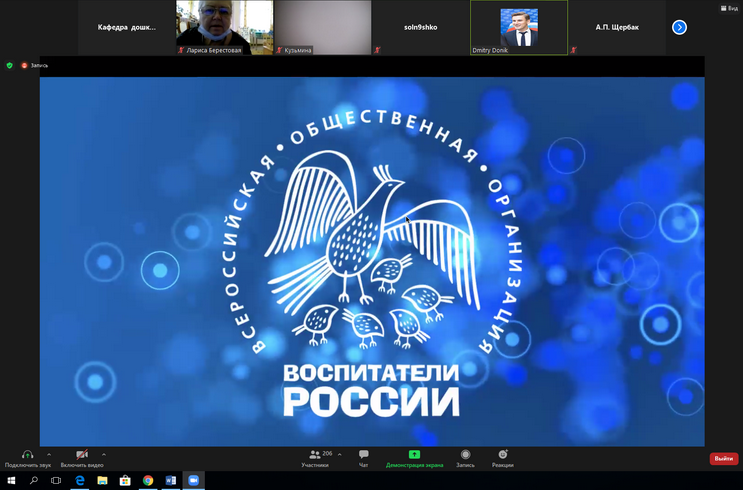This screenshot has height=490, width=743.
Task: Click the Join Audio headphones icon
Action: coord(27,455)
